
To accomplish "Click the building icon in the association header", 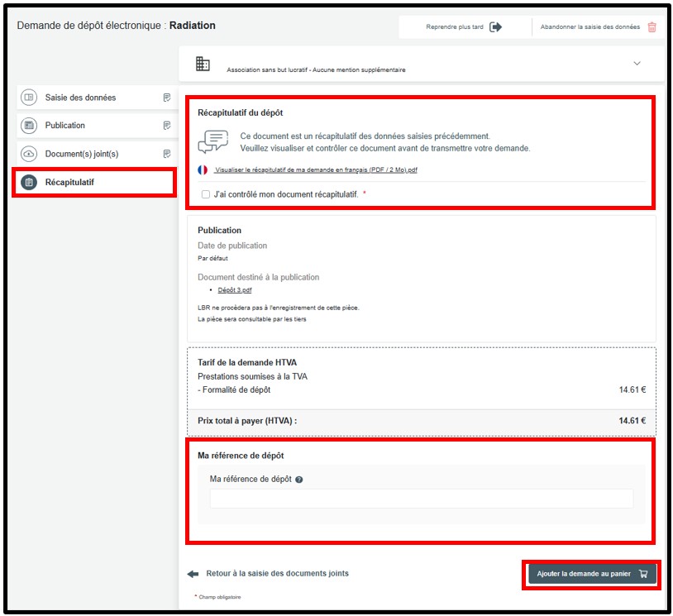I will pyautogui.click(x=203, y=64).
